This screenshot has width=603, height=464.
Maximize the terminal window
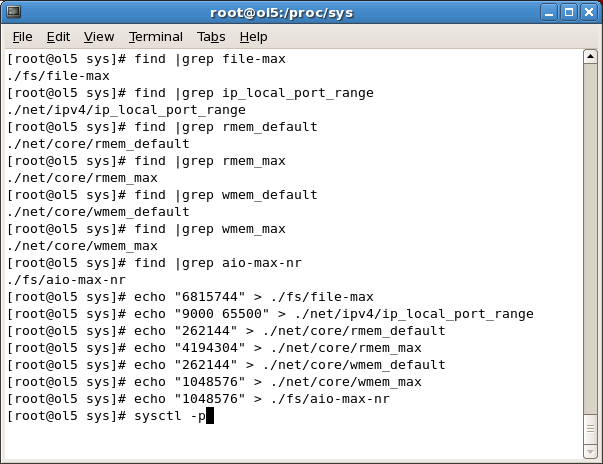(x=569, y=13)
